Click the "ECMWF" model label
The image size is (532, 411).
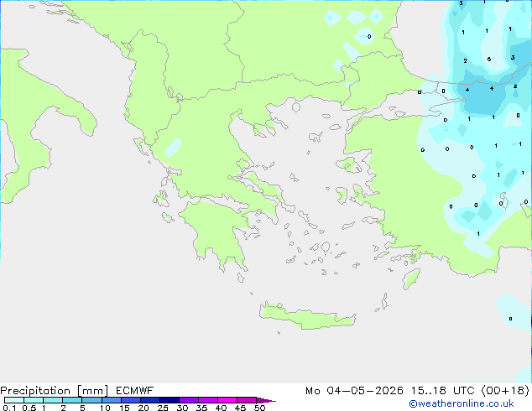click(x=135, y=391)
